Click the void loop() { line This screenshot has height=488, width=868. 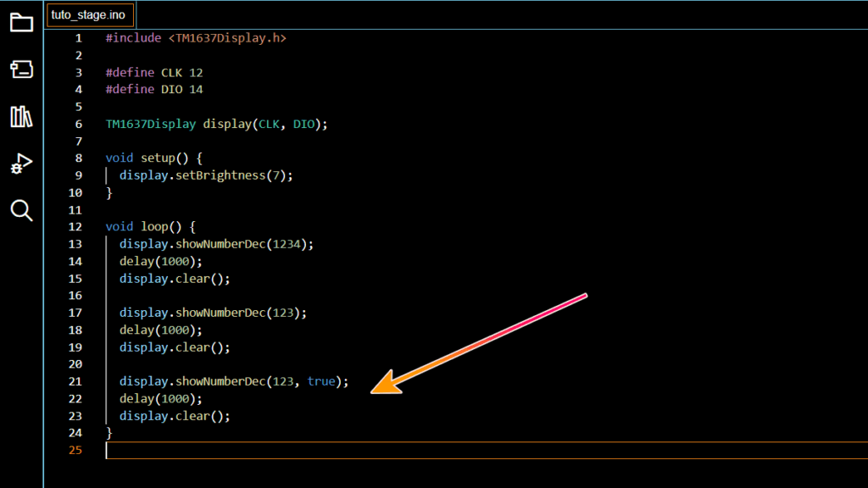click(x=151, y=227)
